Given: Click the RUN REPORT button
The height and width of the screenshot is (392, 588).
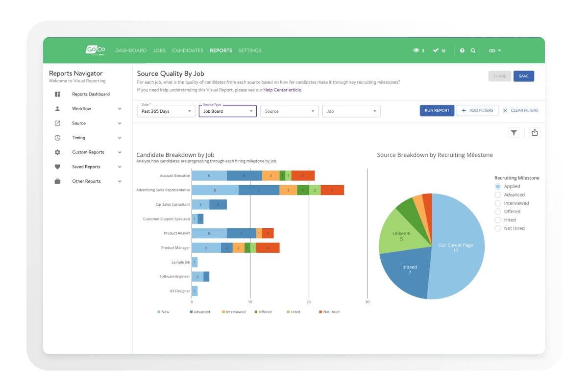Looking at the screenshot, I should 436,110.
